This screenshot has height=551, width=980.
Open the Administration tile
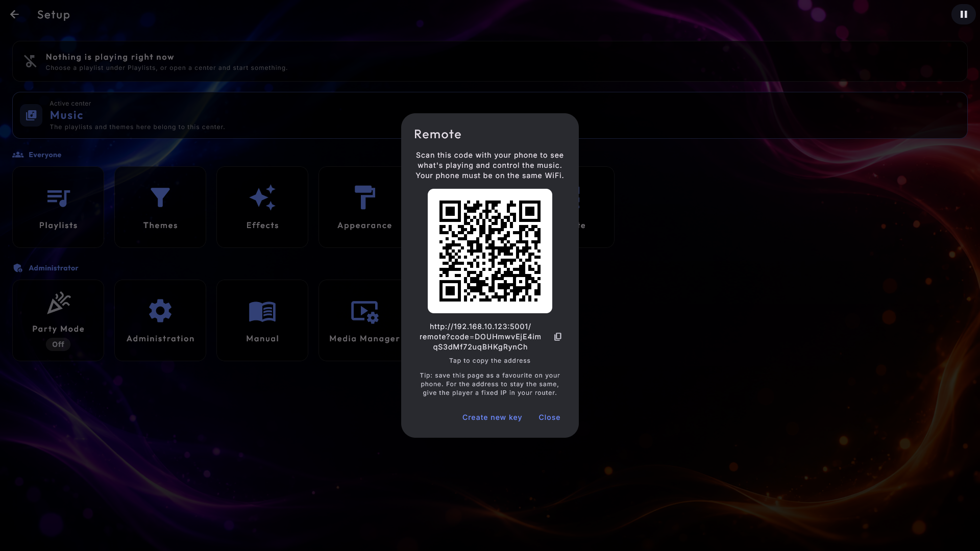pos(160,320)
